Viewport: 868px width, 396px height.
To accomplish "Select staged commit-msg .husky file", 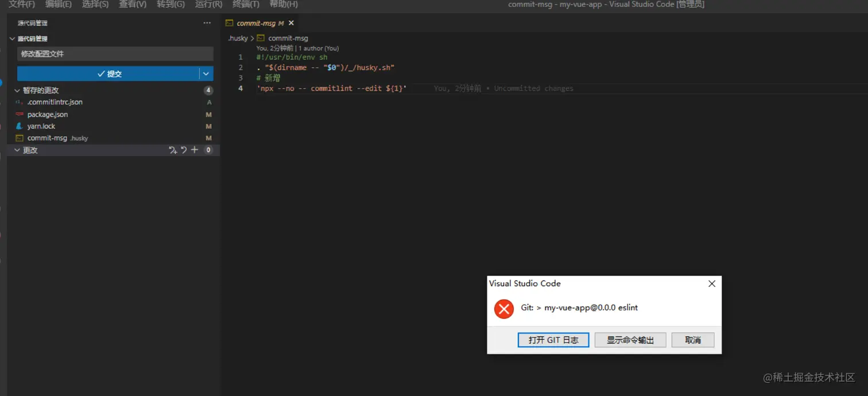I will (x=57, y=138).
